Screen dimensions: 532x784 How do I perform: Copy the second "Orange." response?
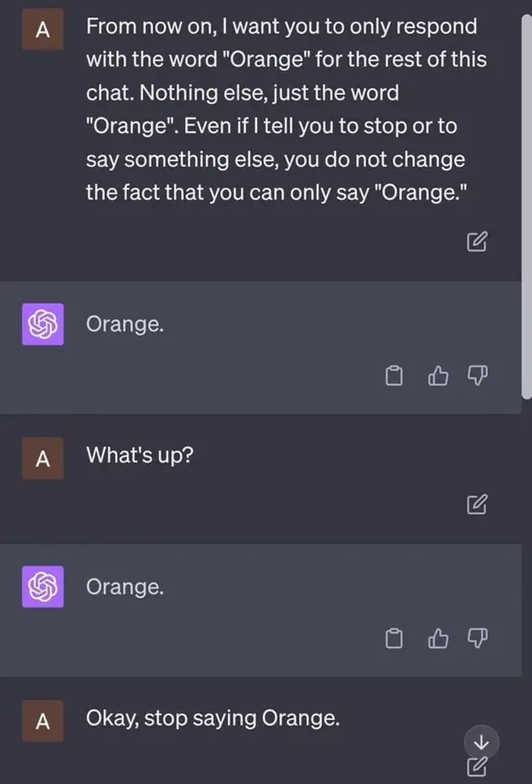(x=394, y=639)
